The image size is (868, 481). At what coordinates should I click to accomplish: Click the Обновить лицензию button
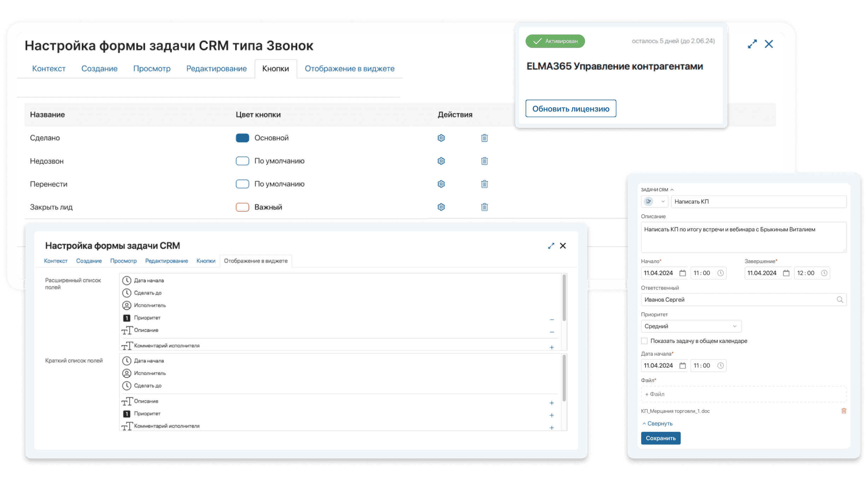click(570, 109)
